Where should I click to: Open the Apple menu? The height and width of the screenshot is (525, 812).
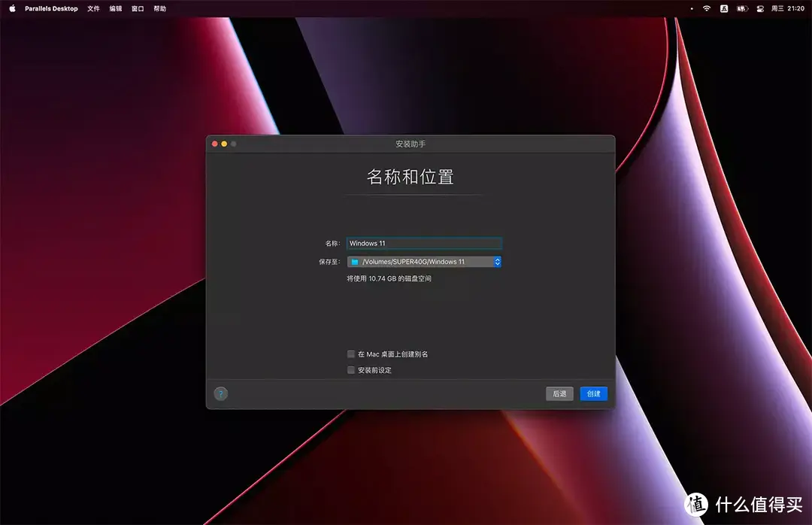(x=13, y=8)
